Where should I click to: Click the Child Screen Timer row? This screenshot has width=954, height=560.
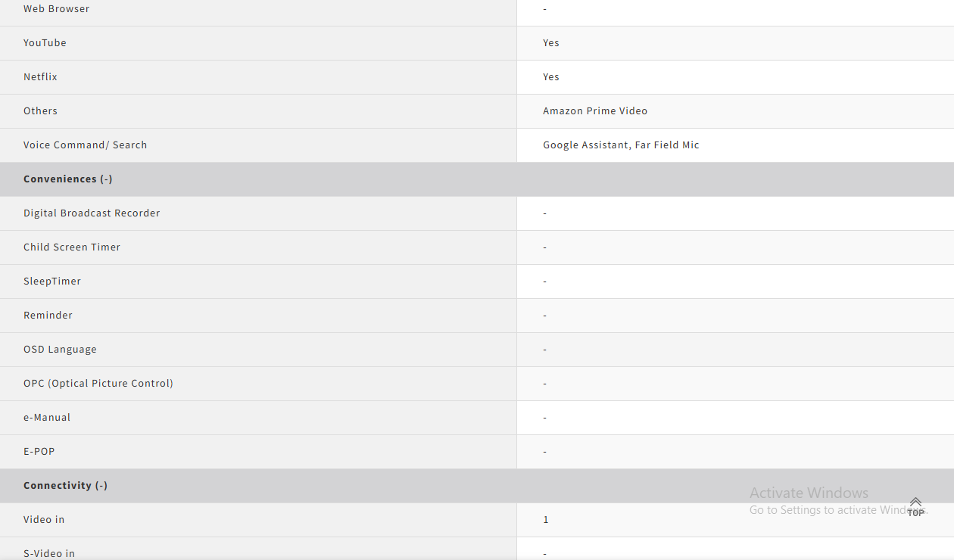[x=72, y=247]
